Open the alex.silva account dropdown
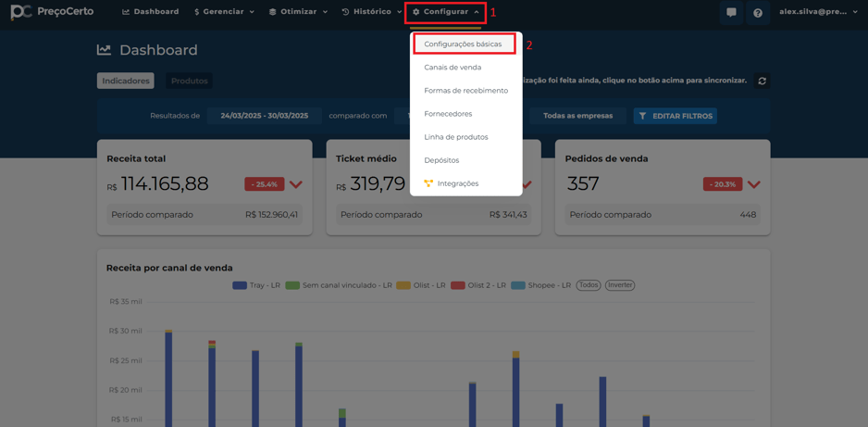Screen dimensions: 868x427 (x=818, y=12)
